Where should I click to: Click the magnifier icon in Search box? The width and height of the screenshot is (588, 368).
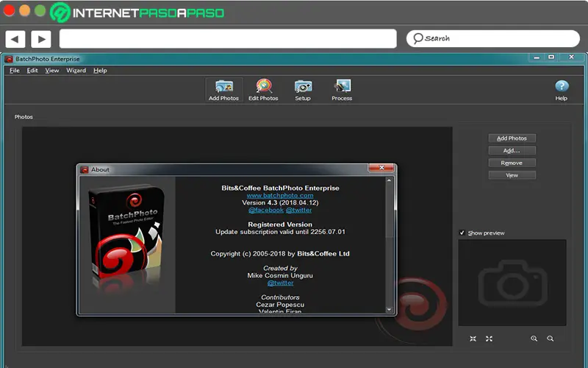(417, 38)
